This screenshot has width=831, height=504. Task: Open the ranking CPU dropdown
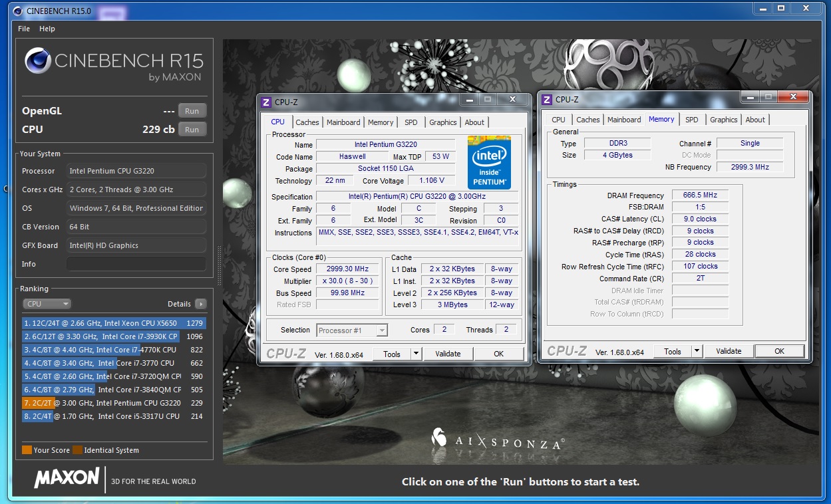point(47,304)
